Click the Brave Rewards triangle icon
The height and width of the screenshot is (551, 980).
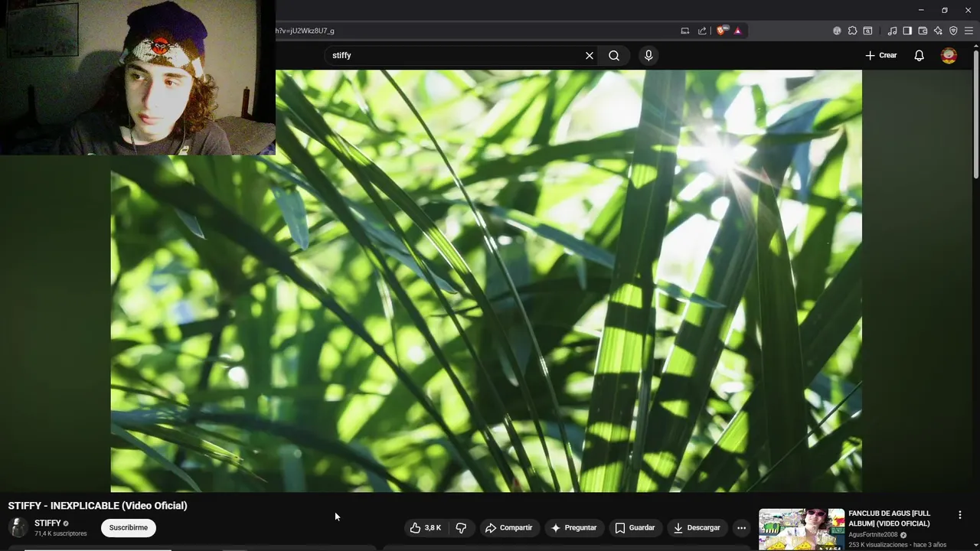pos(737,31)
